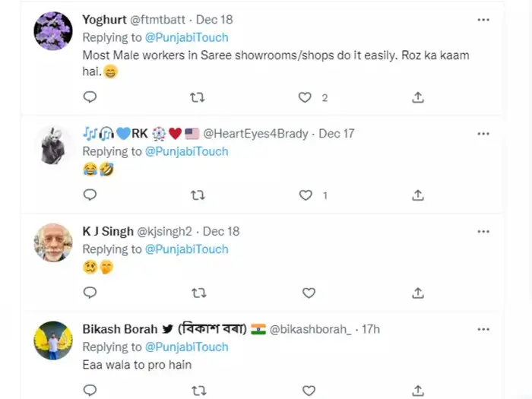This screenshot has width=532, height=399.
Task: Share K J Singh's tweet
Action: click(417, 293)
